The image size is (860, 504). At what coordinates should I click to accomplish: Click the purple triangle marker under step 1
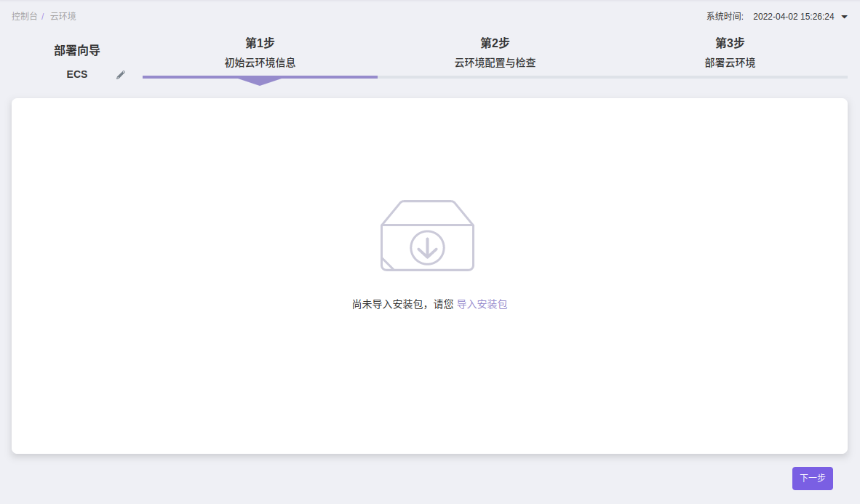click(259, 81)
